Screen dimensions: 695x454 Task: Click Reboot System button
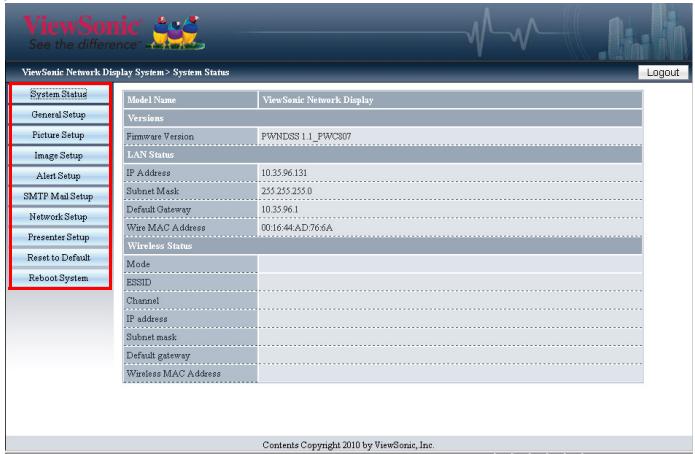coord(59,278)
